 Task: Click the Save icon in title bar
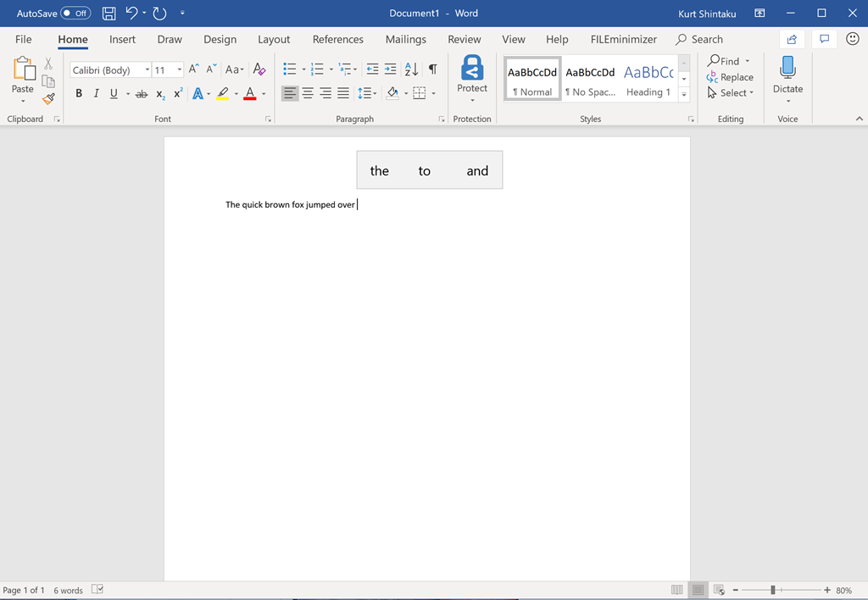[x=108, y=14]
